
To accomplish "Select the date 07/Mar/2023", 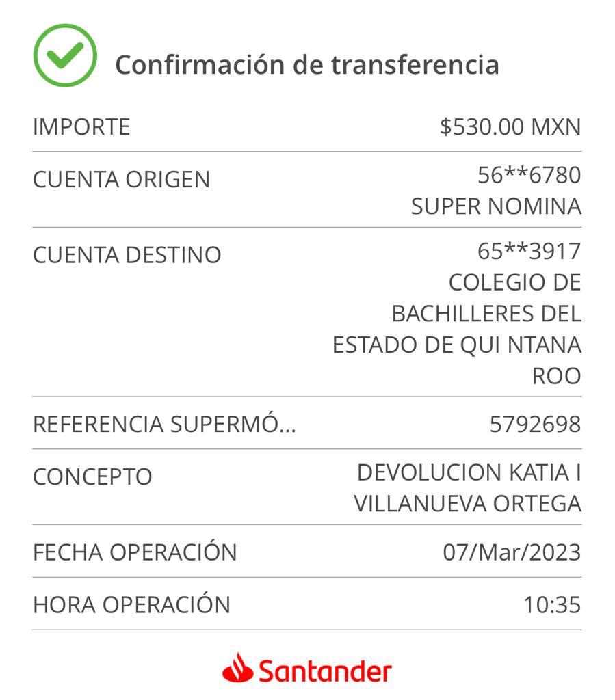I will coord(512,552).
